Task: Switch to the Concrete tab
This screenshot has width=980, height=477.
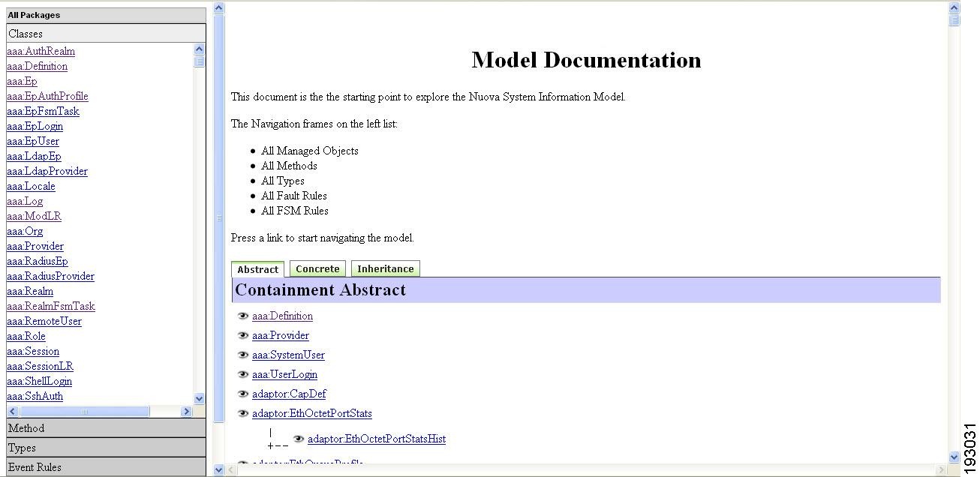Action: tap(317, 268)
